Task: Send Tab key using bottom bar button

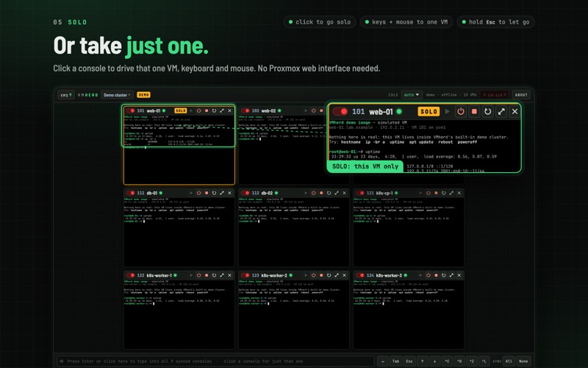Action: pyautogui.click(x=395, y=361)
